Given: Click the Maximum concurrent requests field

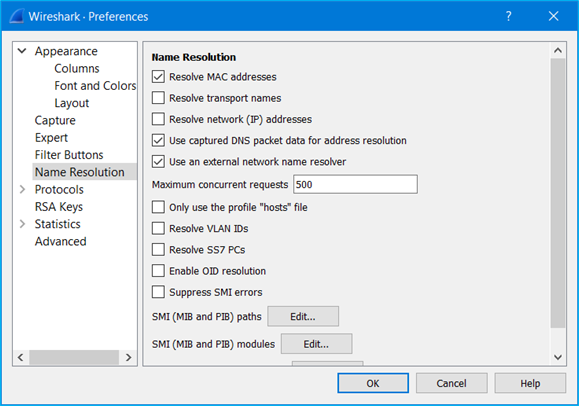Looking at the screenshot, I should [355, 184].
